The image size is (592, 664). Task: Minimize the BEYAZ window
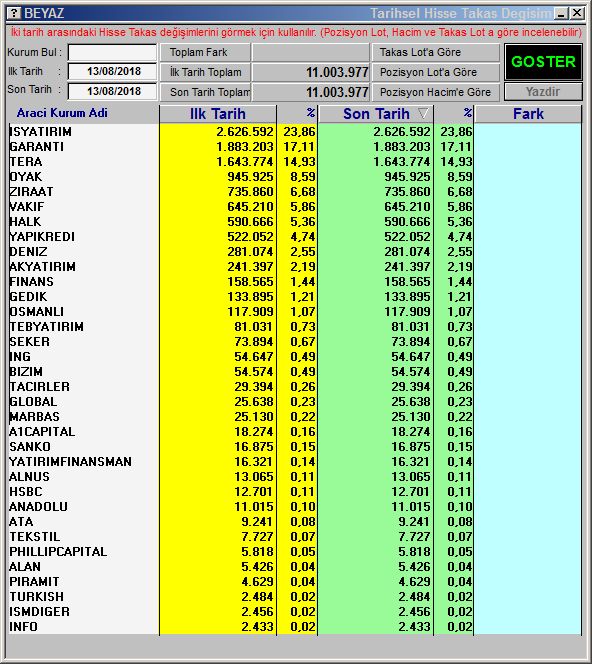click(561, 14)
